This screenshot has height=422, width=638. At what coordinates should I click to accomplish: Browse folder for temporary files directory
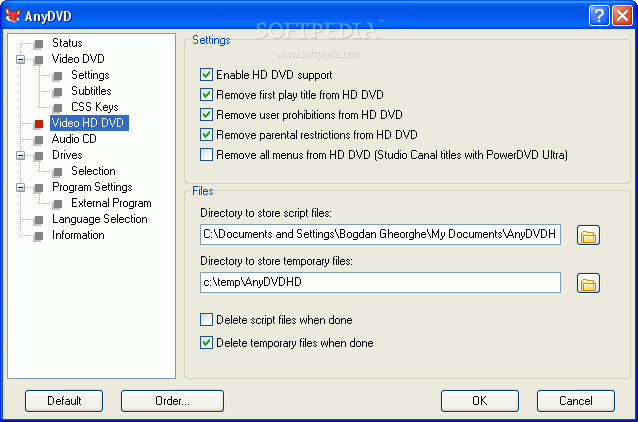point(588,283)
